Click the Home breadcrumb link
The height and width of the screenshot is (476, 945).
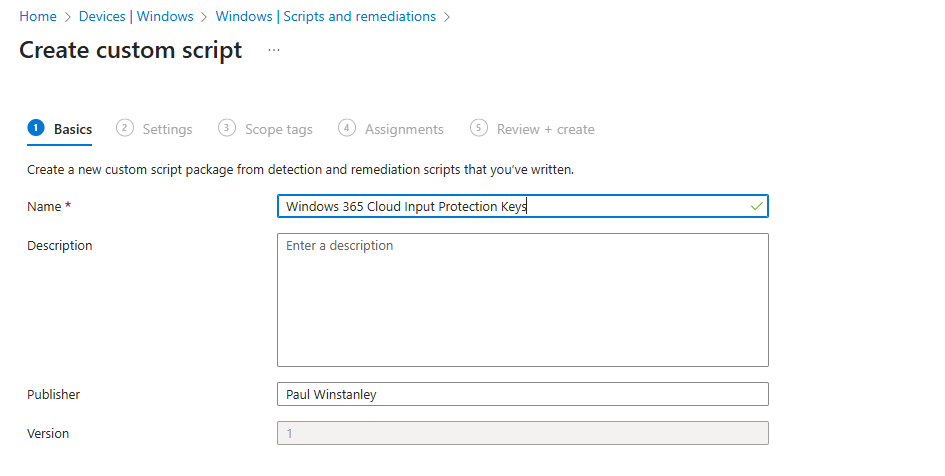pyautogui.click(x=38, y=16)
